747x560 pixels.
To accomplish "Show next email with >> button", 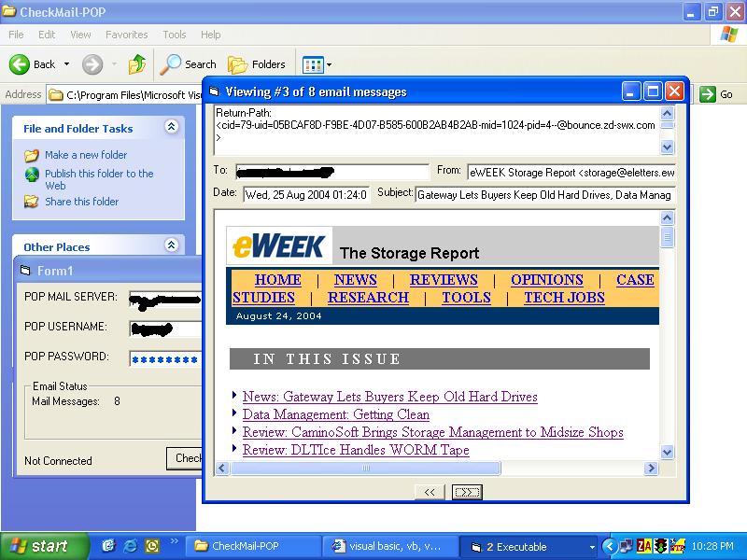I will (x=466, y=492).
